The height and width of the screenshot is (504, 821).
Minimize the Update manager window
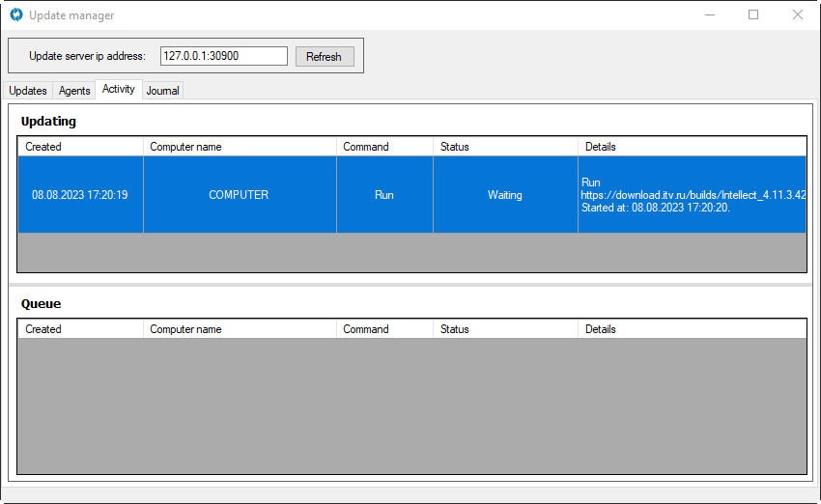coord(709,15)
